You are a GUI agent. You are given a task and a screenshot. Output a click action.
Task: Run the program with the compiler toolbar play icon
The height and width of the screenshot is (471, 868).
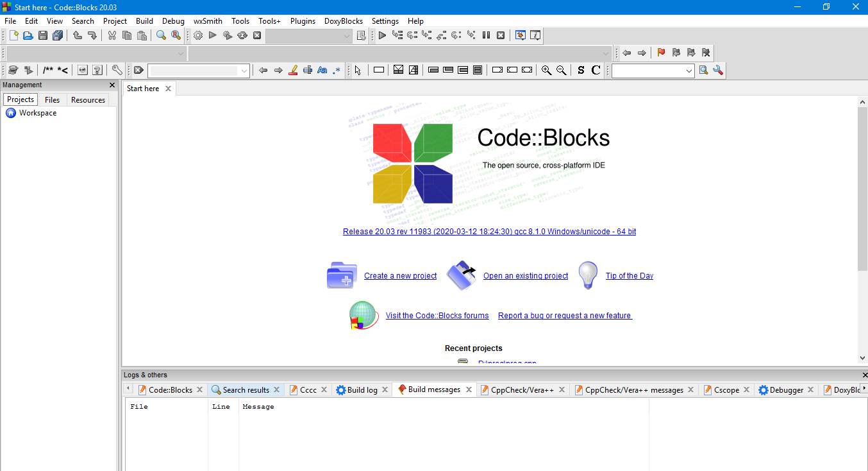(213, 35)
